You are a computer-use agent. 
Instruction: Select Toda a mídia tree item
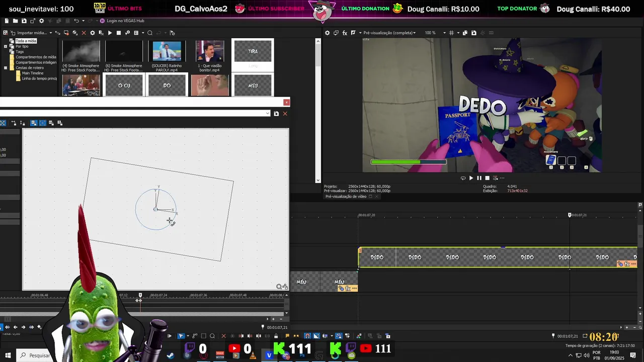25,41
